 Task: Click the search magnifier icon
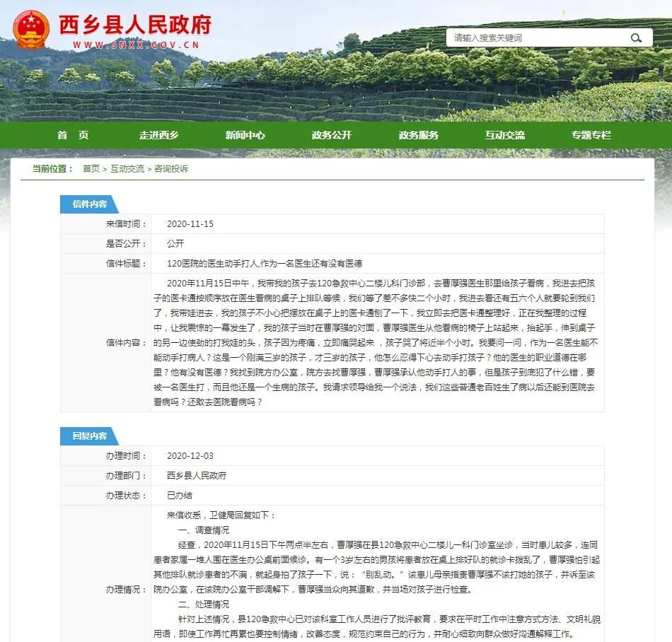(x=636, y=37)
